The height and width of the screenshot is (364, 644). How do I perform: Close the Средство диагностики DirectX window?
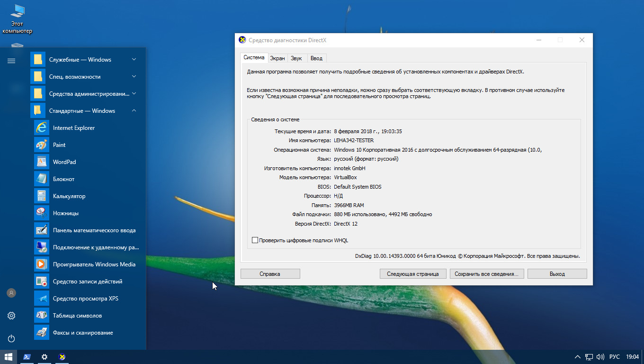point(582,40)
